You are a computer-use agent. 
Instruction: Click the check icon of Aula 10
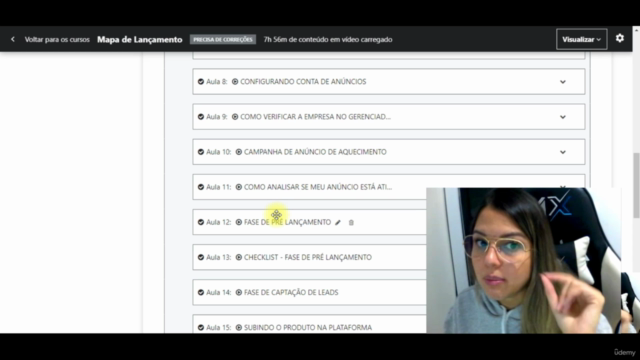point(201,152)
